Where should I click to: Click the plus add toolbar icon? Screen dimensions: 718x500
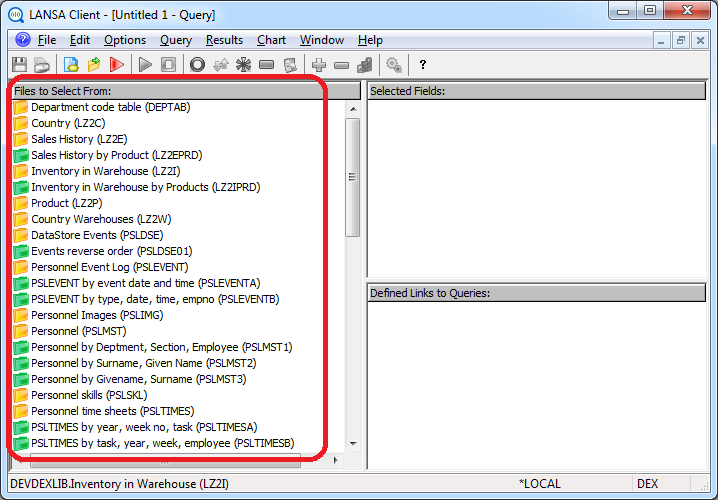point(319,65)
